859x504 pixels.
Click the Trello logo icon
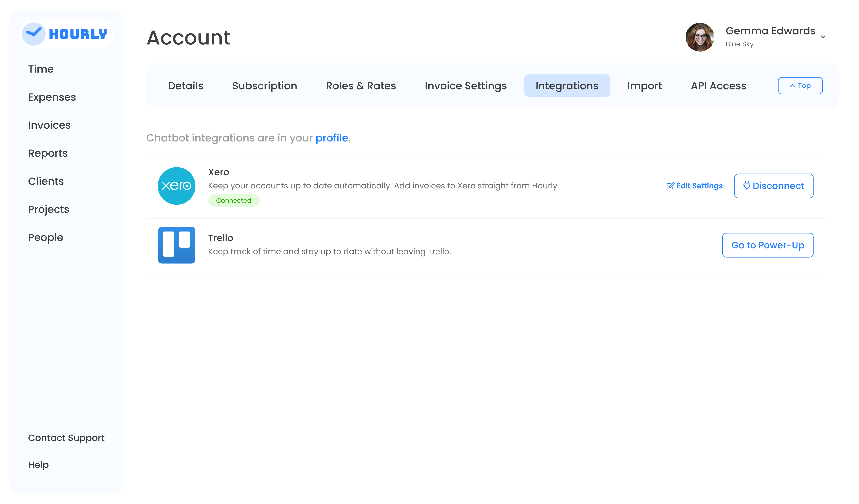[176, 245]
